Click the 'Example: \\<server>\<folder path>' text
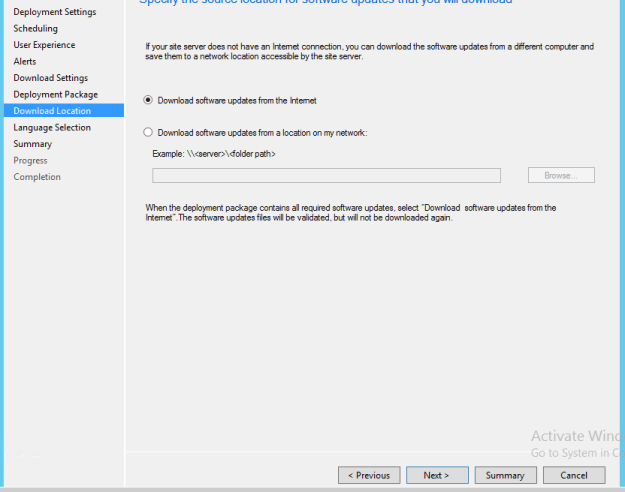625x492 pixels. (x=214, y=154)
